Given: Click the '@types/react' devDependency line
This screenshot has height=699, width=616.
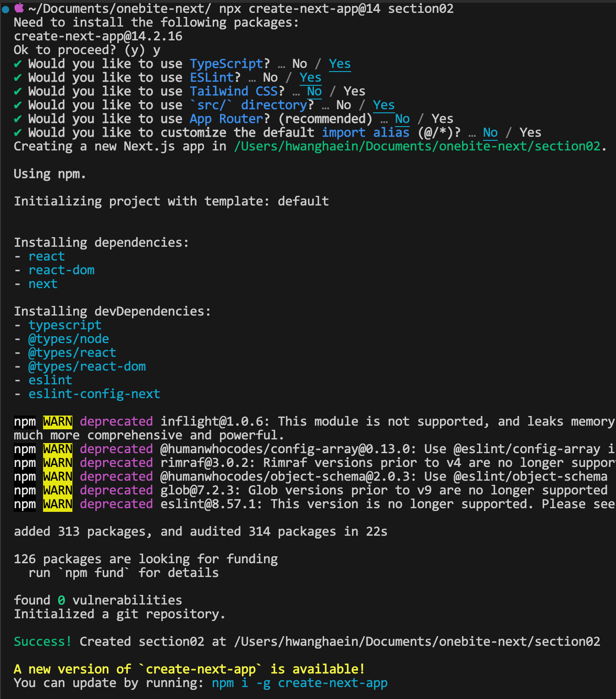Looking at the screenshot, I should [72, 353].
